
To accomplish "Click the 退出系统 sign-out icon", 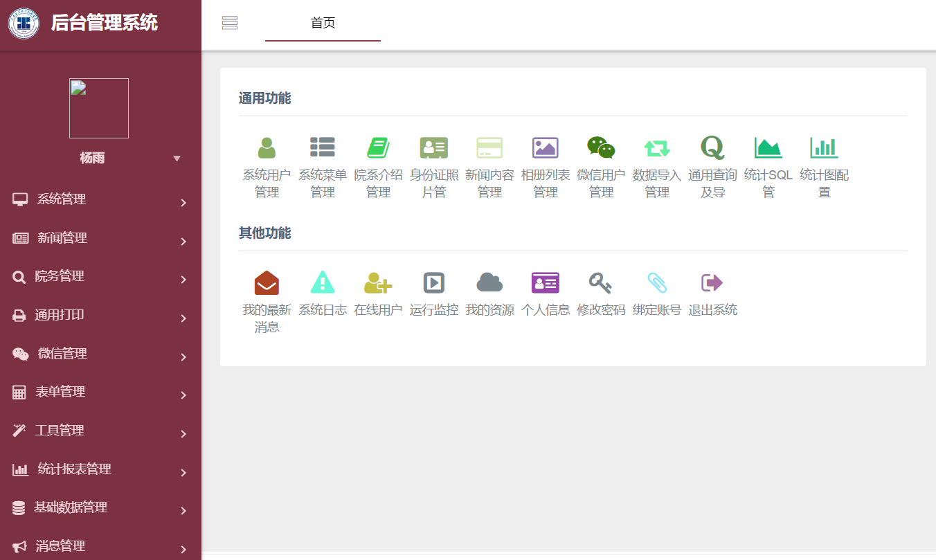I will 712,282.
